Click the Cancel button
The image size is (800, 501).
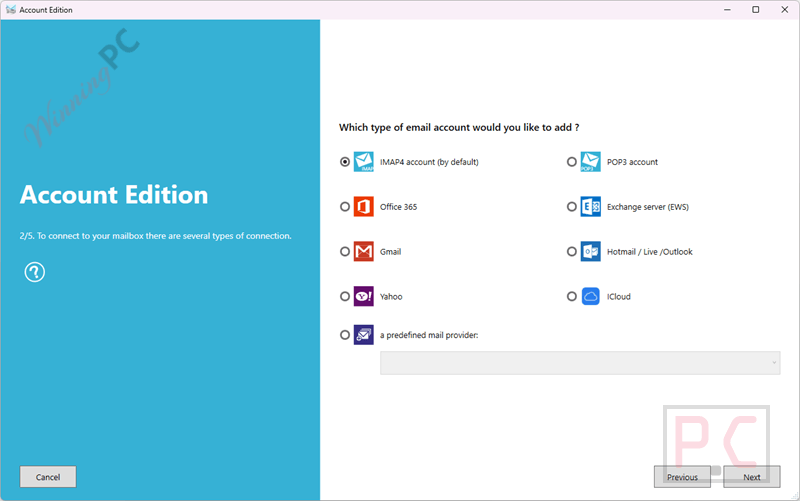coord(48,477)
